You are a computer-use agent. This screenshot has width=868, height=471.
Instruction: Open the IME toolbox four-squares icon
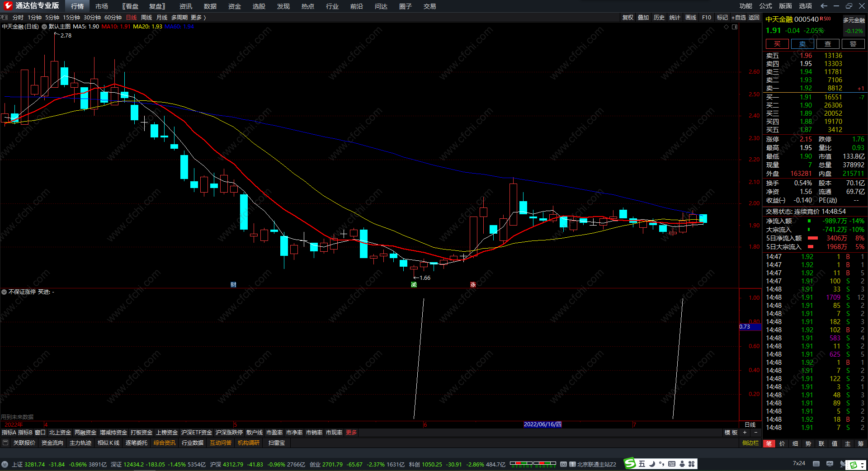click(x=692, y=464)
